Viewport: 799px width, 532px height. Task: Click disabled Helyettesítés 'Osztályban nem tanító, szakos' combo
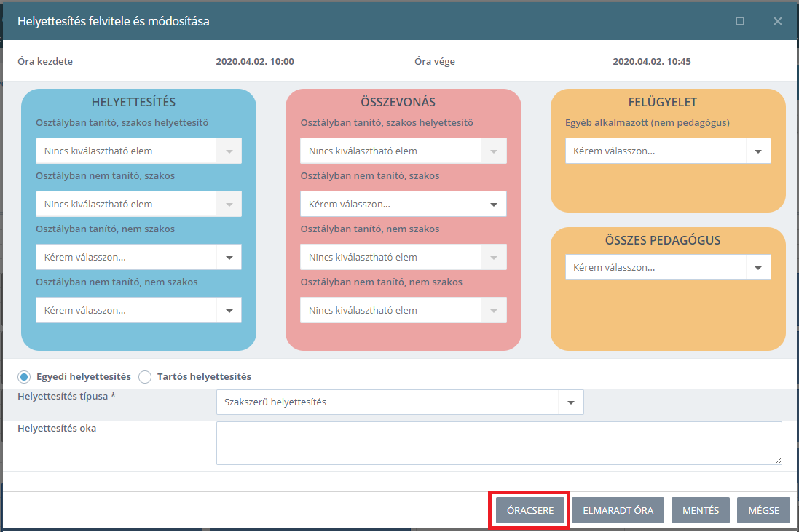[x=138, y=204]
